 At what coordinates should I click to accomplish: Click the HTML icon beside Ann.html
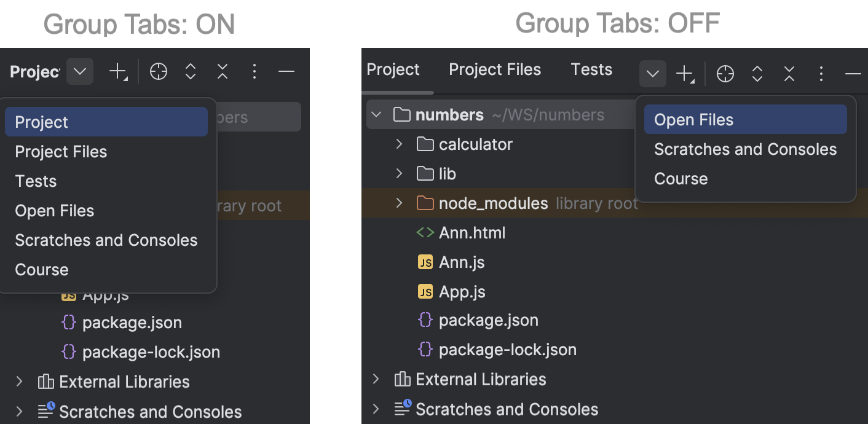pos(425,232)
